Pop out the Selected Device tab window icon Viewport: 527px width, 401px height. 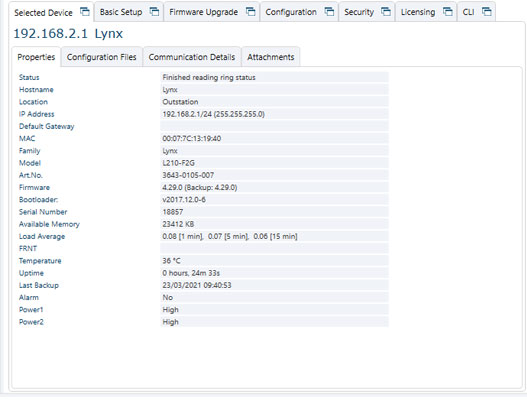pyautogui.click(x=85, y=12)
